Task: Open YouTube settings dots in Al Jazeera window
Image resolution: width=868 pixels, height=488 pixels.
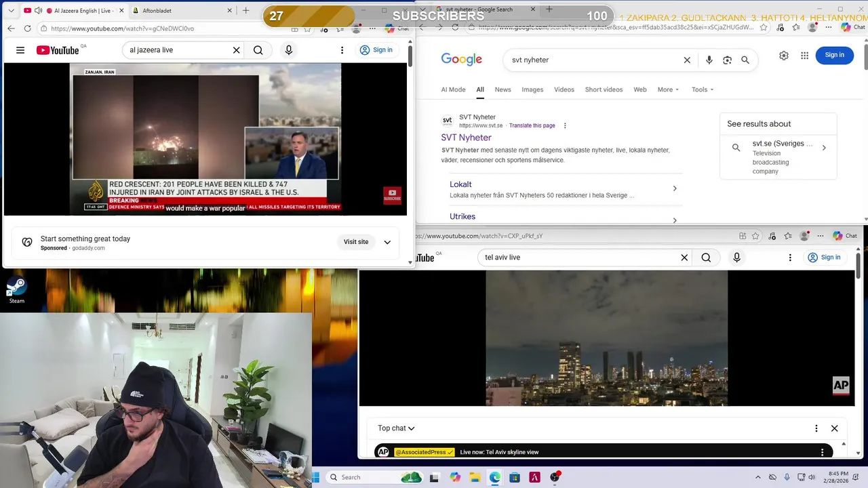Action: pyautogui.click(x=342, y=50)
